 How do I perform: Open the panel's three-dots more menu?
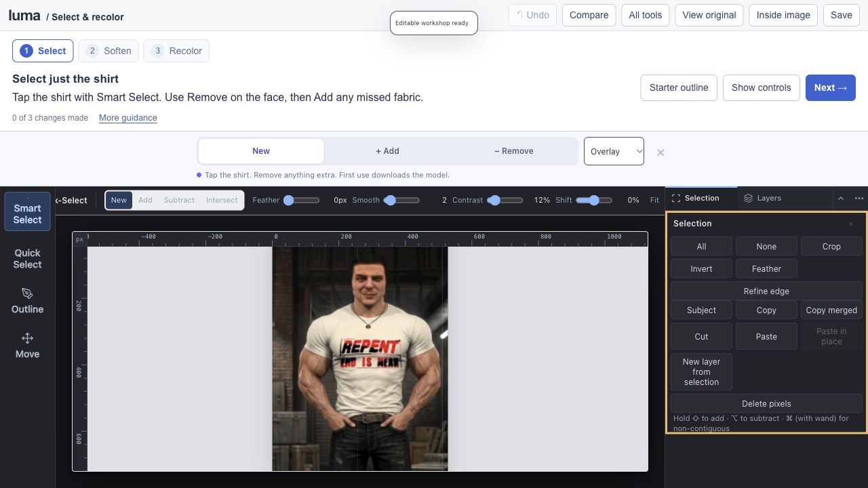pyautogui.click(x=859, y=199)
